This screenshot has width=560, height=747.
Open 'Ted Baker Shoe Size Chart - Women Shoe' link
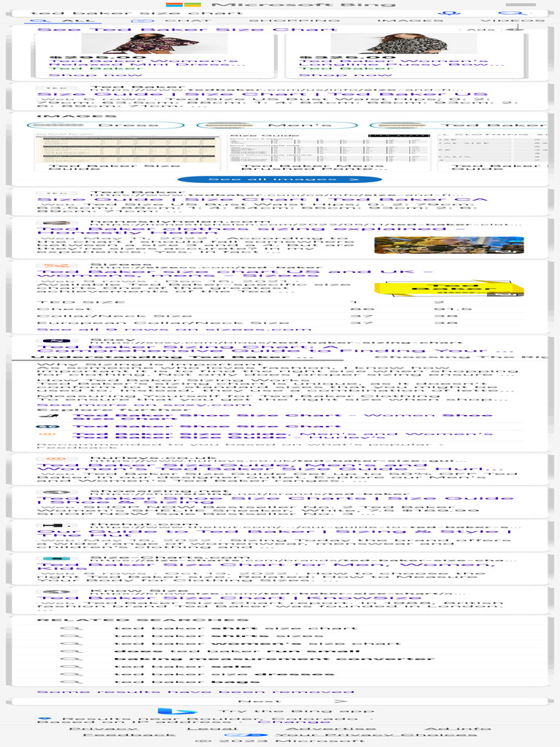282,417
